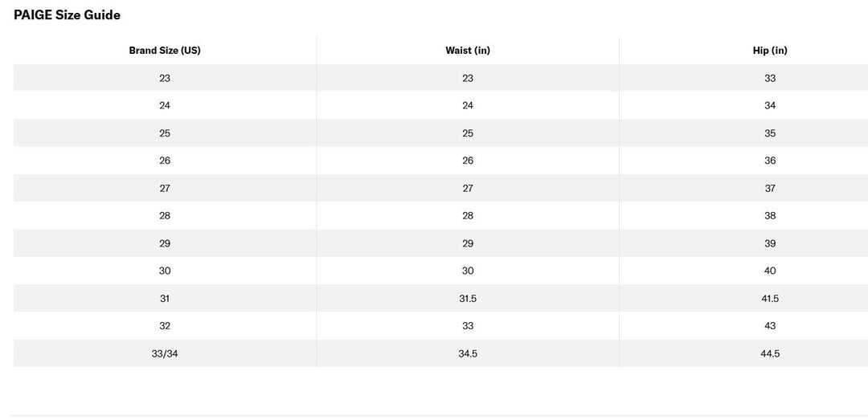Click the PAIGE Size Guide heading
The width and height of the screenshot is (868, 420).
coord(67,15)
